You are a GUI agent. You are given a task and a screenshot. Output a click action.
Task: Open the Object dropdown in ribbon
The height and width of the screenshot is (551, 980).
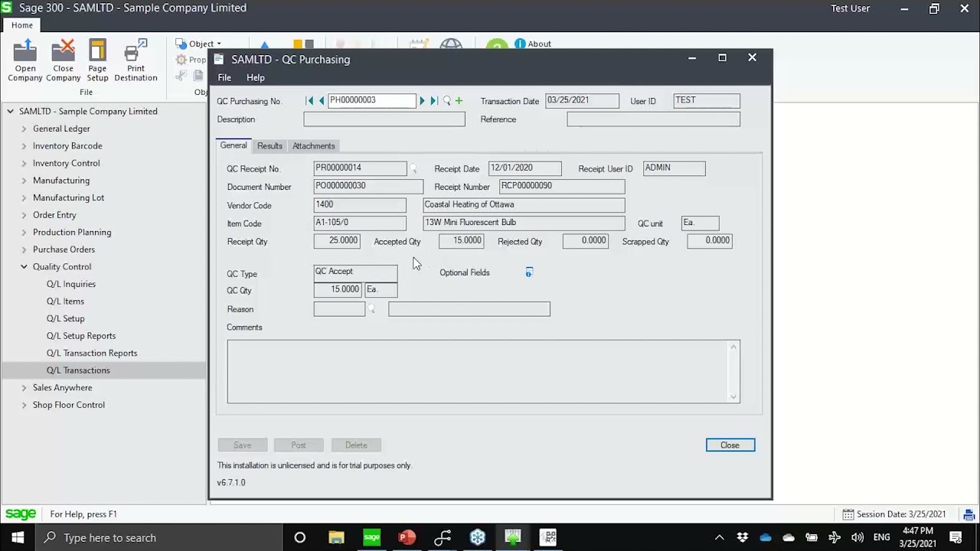[199, 44]
